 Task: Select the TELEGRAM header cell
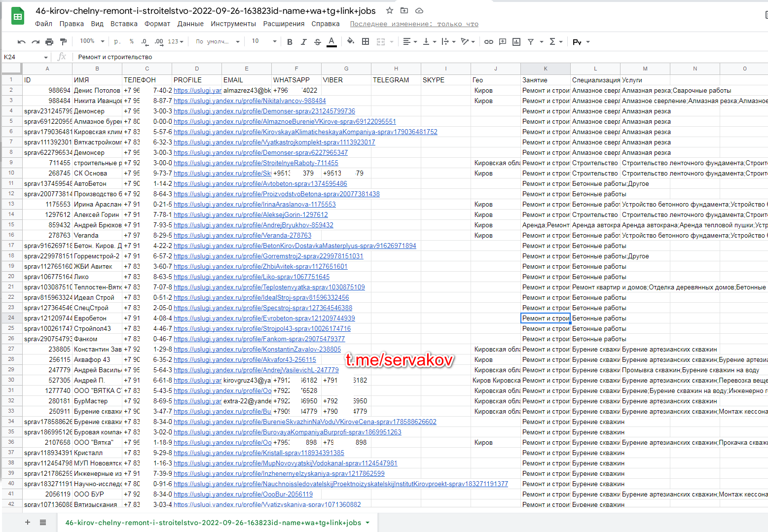point(396,80)
